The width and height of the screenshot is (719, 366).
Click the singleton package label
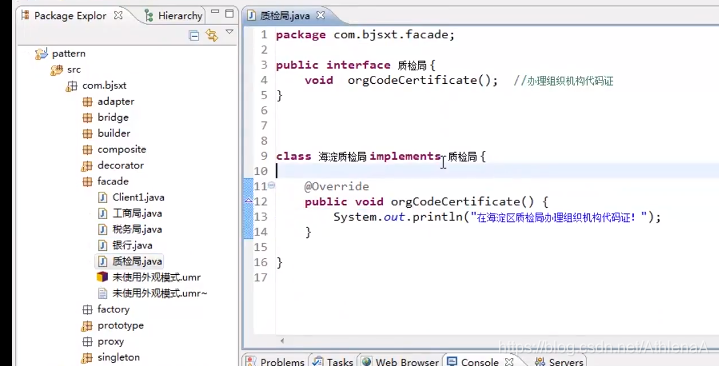click(118, 358)
